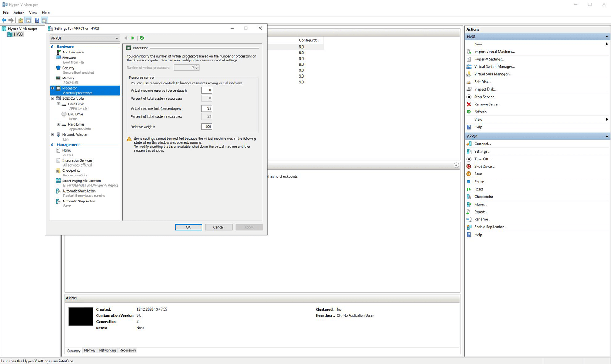Click Stop Service action
This screenshot has width=611, height=364.
484,97
